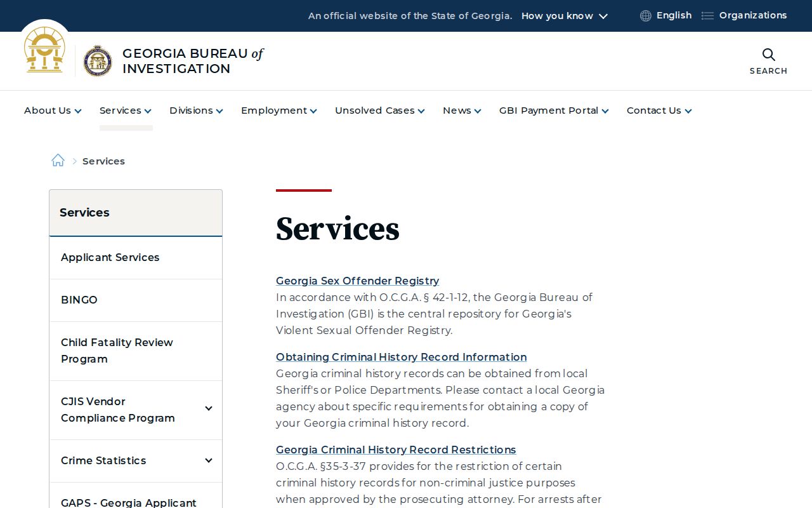Click the home breadcrumb icon
The height and width of the screenshot is (508, 812).
pyautogui.click(x=58, y=160)
